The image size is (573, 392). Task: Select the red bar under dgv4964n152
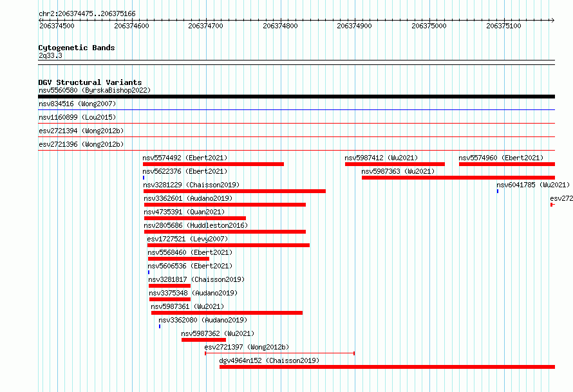tap(388, 367)
